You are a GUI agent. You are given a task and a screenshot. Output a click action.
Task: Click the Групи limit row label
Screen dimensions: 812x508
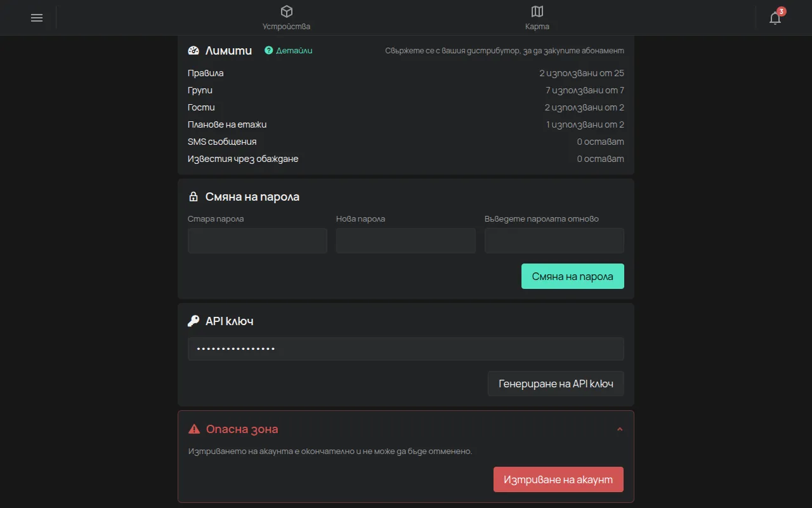point(200,90)
